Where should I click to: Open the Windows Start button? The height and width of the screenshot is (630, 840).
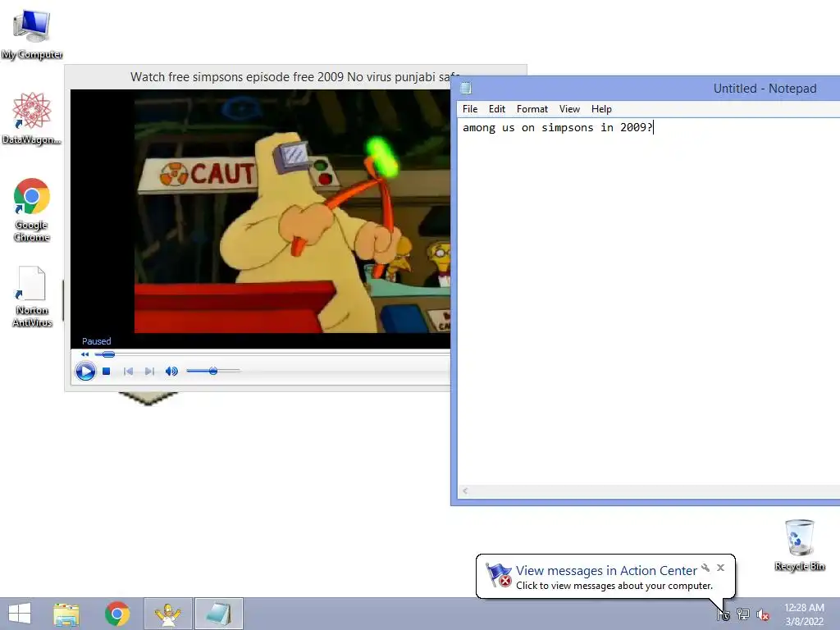[x=20, y=614]
